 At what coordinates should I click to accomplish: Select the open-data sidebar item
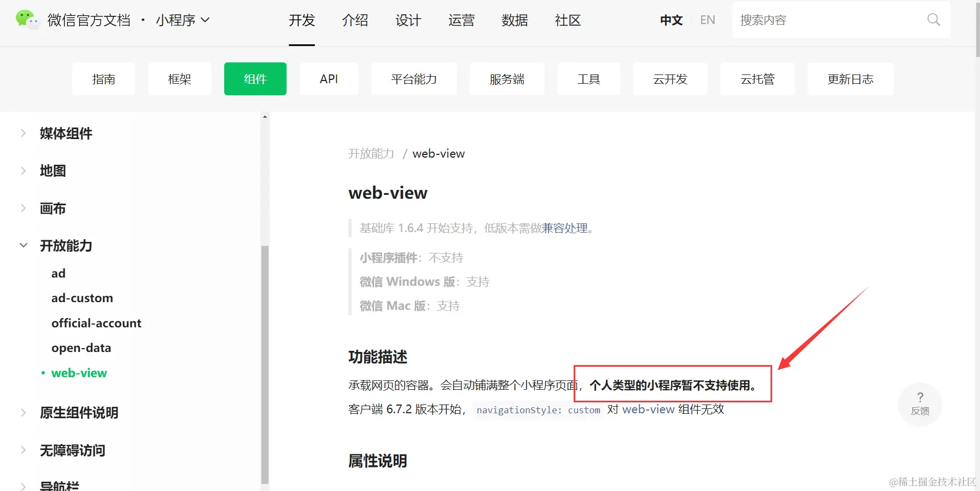[x=81, y=348]
